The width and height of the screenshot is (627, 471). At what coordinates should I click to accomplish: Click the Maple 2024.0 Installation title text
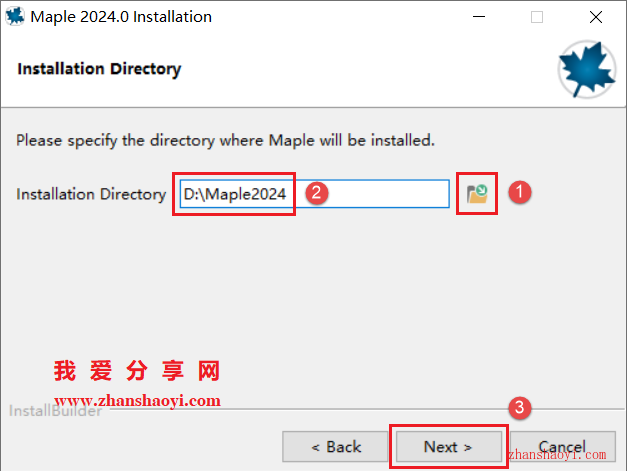[121, 17]
